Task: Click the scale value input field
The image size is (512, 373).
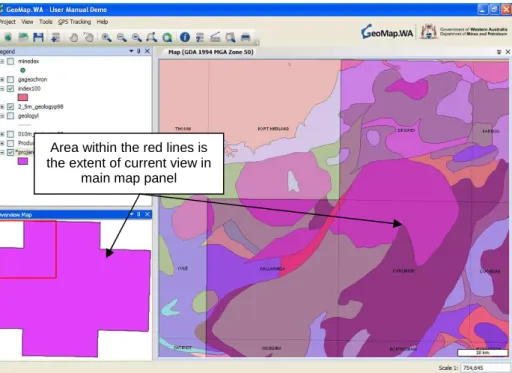Action: point(485,368)
